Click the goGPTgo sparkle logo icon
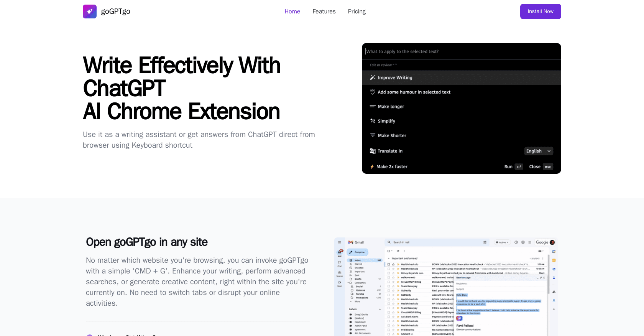This screenshot has width=644, height=336. (x=90, y=12)
